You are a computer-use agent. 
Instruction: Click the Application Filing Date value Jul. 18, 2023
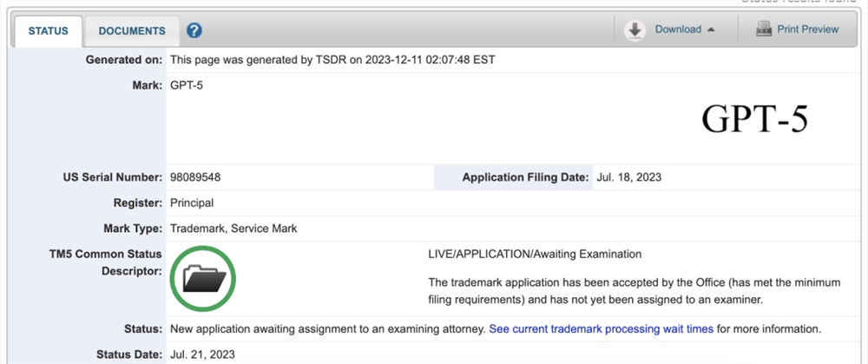point(628,178)
